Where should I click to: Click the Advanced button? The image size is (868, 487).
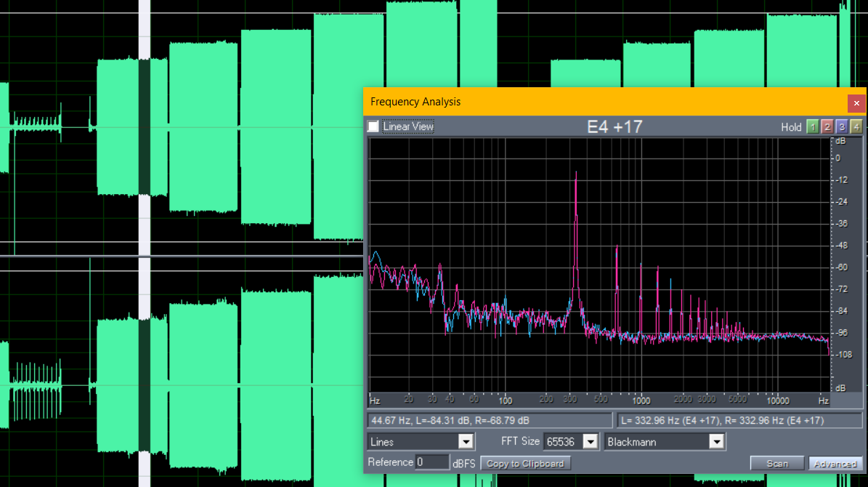pyautogui.click(x=835, y=463)
